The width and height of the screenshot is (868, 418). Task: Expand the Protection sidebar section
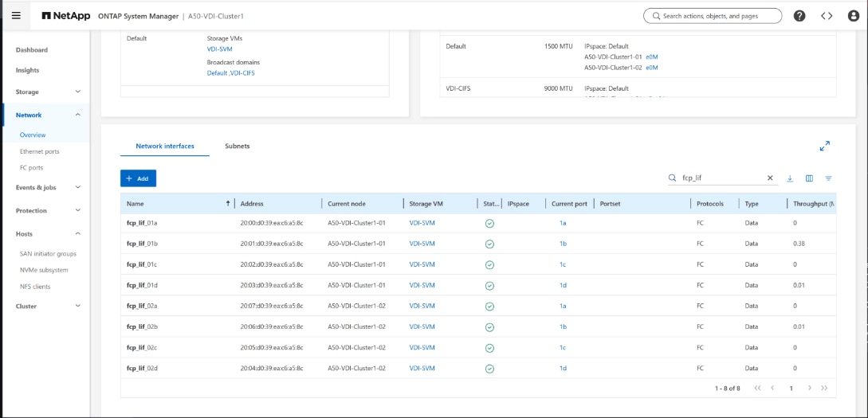[78, 211]
